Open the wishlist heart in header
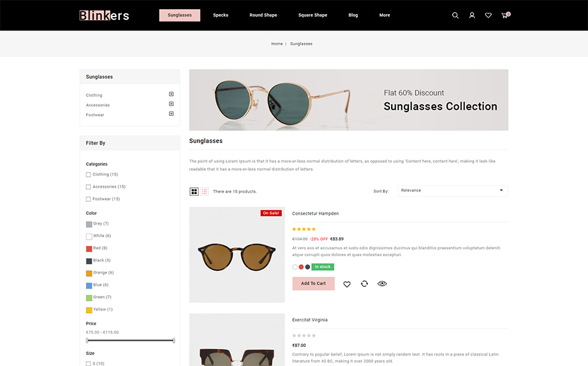Viewport: 588px width, 366px height. [488, 15]
